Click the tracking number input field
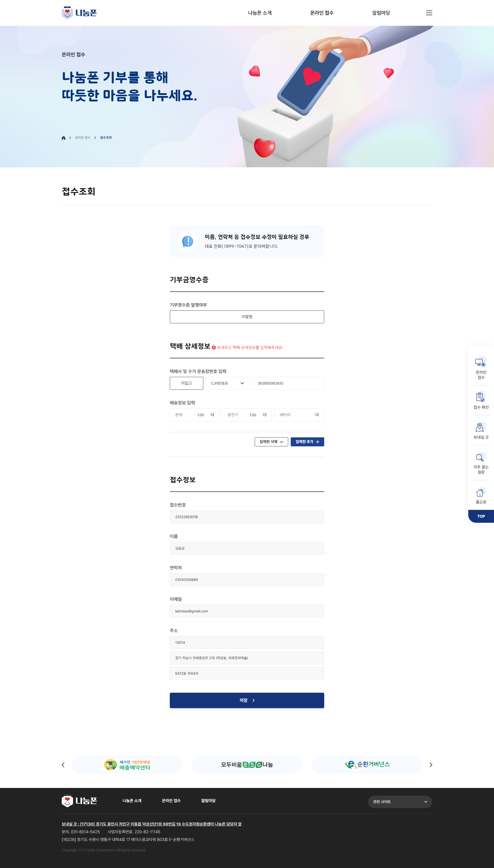Screen dimensions: 494x868 (288, 383)
